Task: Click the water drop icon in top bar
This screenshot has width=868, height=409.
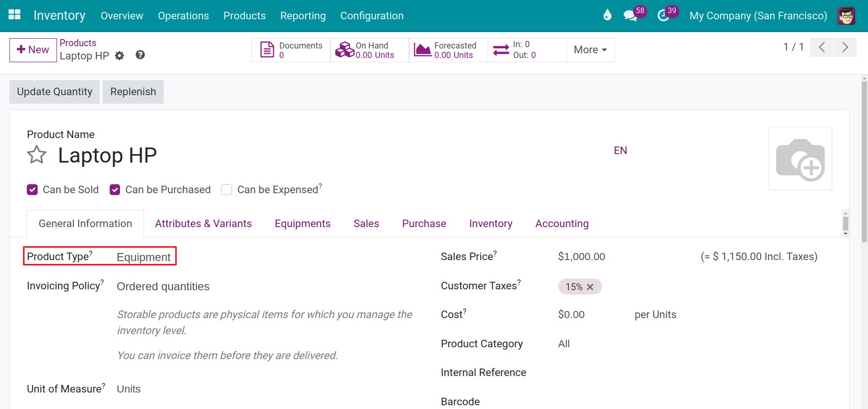Action: [x=607, y=15]
